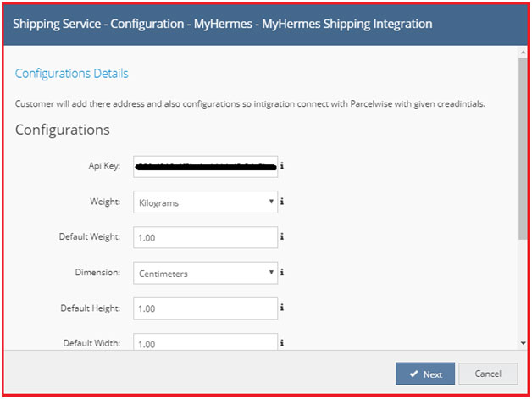
Task: Click the Default Weight input field
Action: 205,237
